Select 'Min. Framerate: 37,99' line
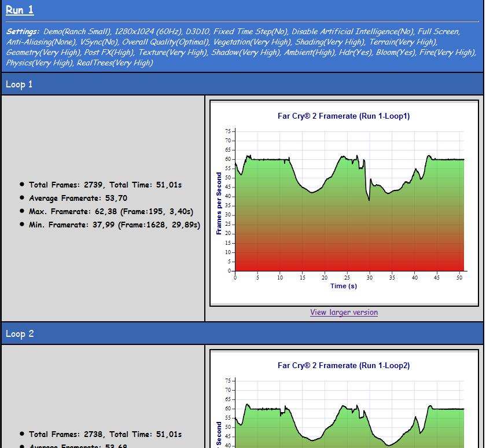The width and height of the screenshot is (486, 448). pyautogui.click(x=115, y=225)
